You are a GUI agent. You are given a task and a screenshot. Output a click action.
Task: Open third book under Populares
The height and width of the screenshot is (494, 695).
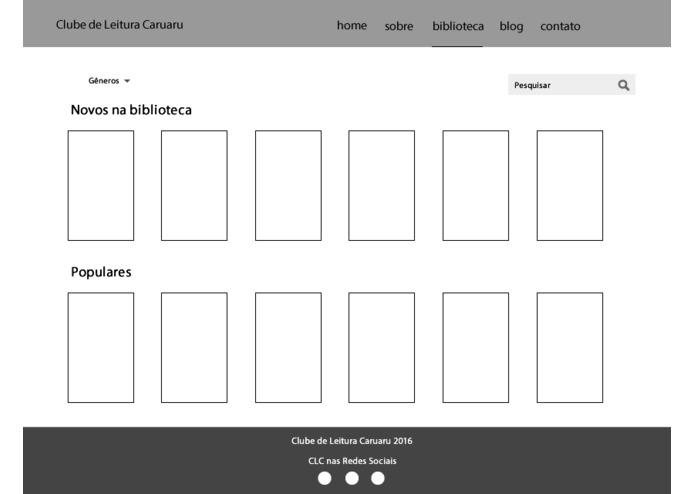288,347
